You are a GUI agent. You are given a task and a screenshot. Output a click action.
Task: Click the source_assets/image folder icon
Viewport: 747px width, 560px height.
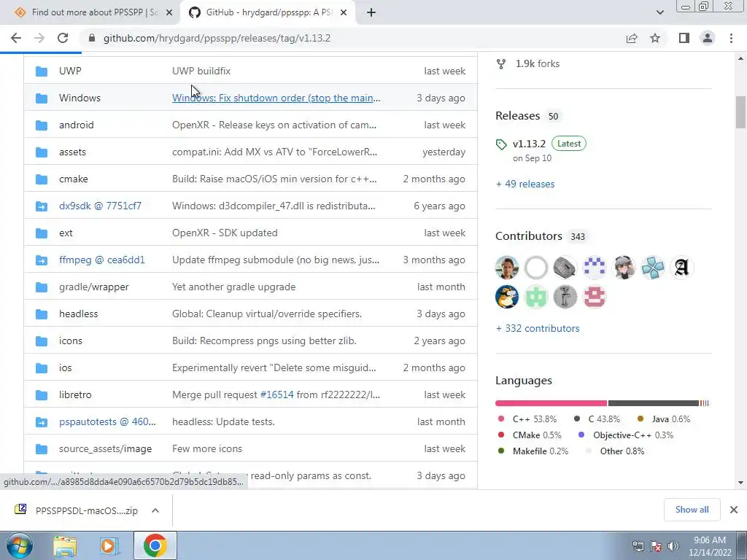tap(42, 449)
